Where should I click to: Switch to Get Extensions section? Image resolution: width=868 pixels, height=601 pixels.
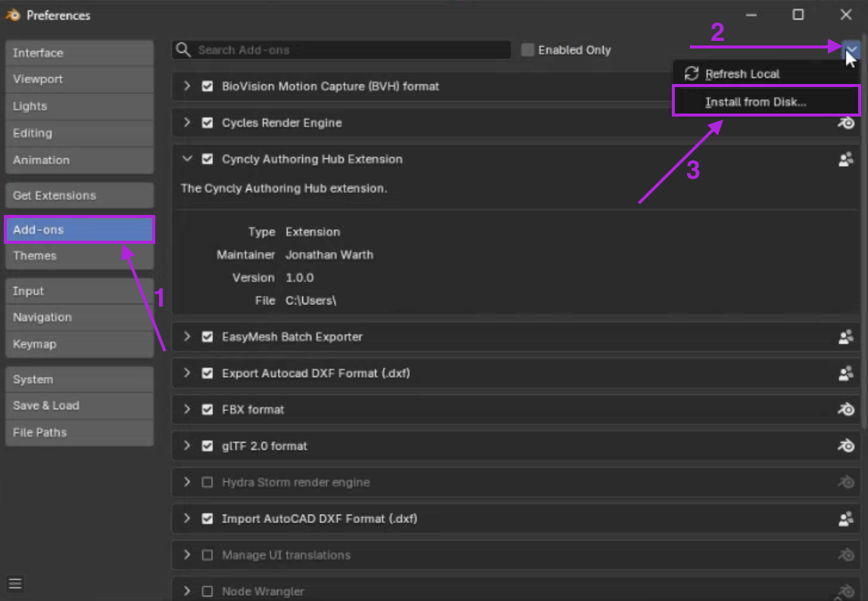click(x=80, y=196)
